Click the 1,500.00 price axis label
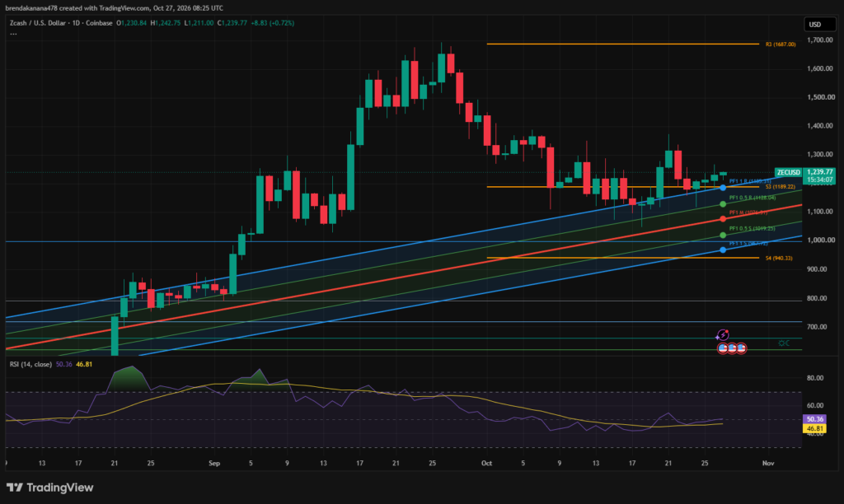This screenshot has height=504, width=844. [x=820, y=97]
